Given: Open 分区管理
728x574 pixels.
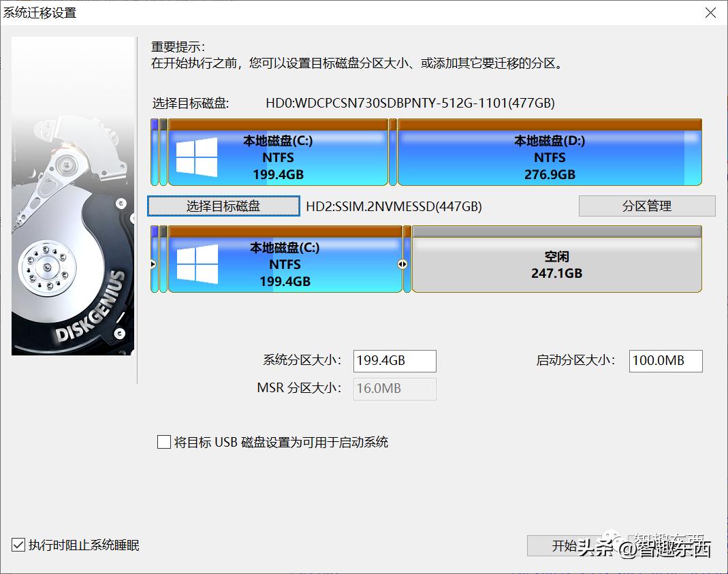Looking at the screenshot, I should [x=646, y=206].
